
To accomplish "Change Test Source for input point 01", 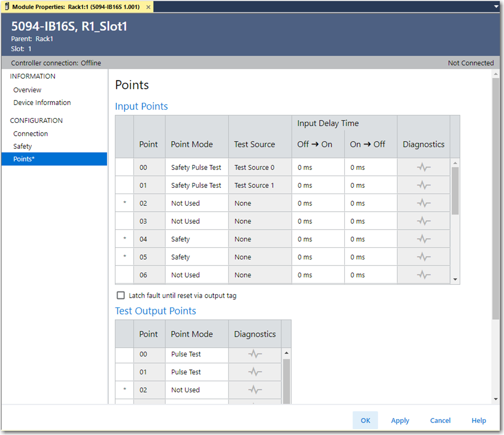I will pyautogui.click(x=260, y=185).
